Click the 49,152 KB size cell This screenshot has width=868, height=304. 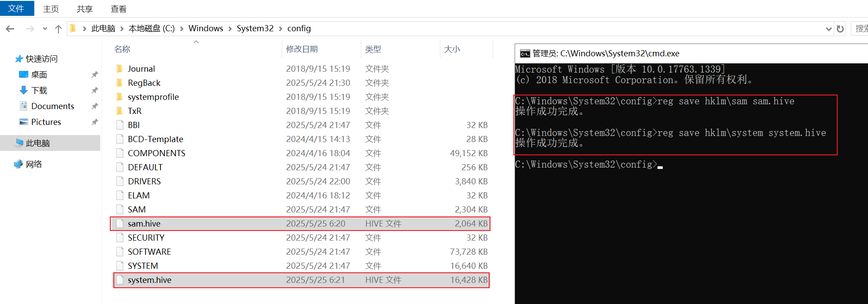coord(469,153)
